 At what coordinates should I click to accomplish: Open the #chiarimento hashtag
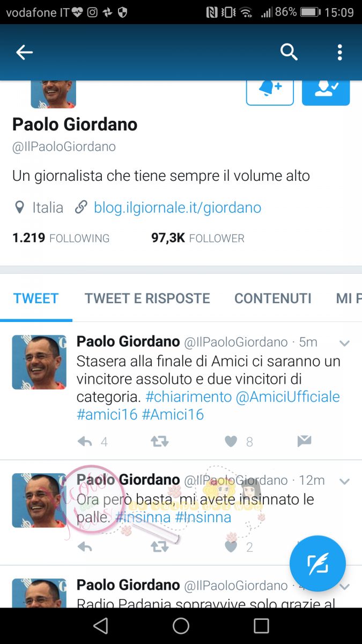[x=188, y=397]
